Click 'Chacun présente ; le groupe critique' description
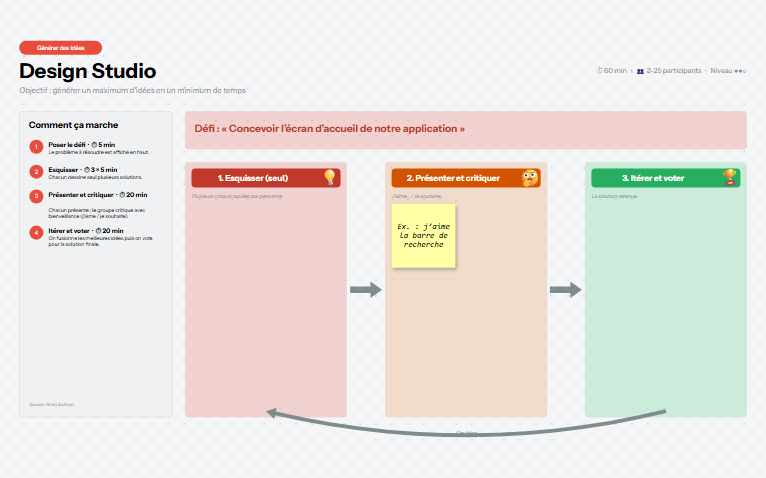 [97, 213]
